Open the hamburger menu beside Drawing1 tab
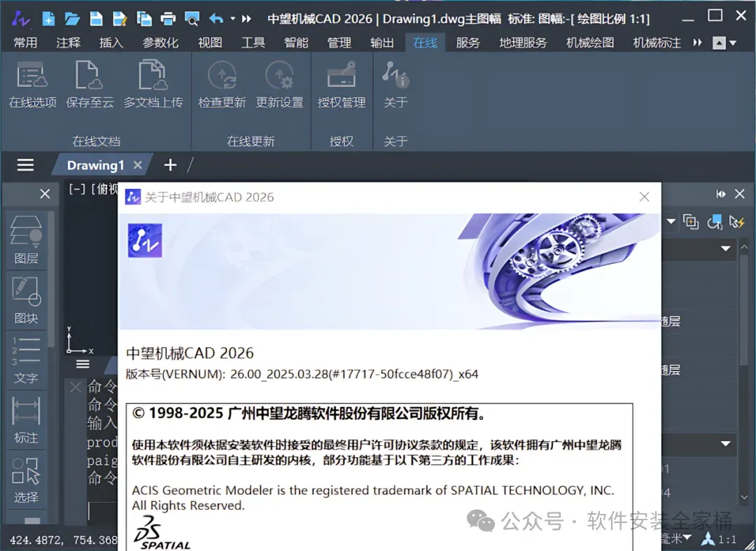Screen dimensions: 756x551 pos(26,165)
